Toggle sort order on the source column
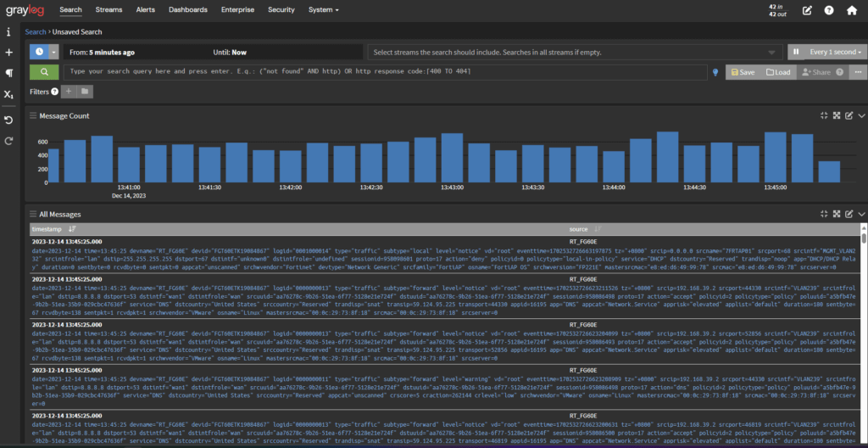This screenshot has width=868, height=448. click(x=598, y=229)
